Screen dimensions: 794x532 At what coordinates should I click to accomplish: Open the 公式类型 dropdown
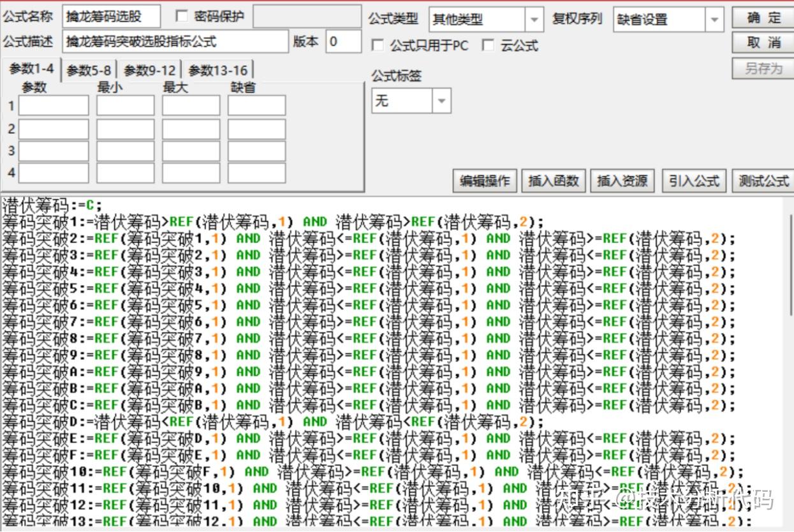click(534, 20)
